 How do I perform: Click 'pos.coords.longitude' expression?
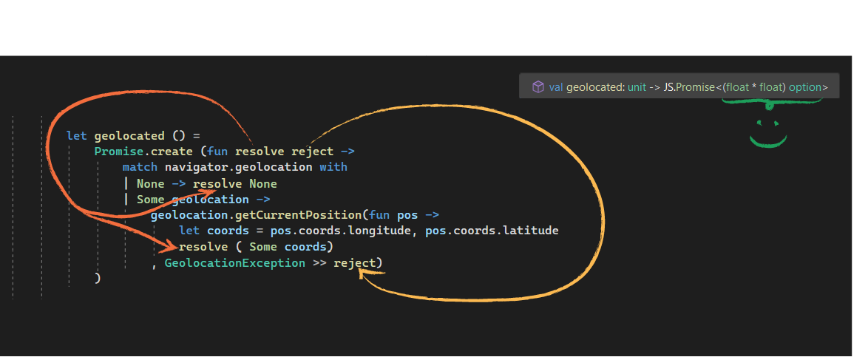[x=342, y=231]
